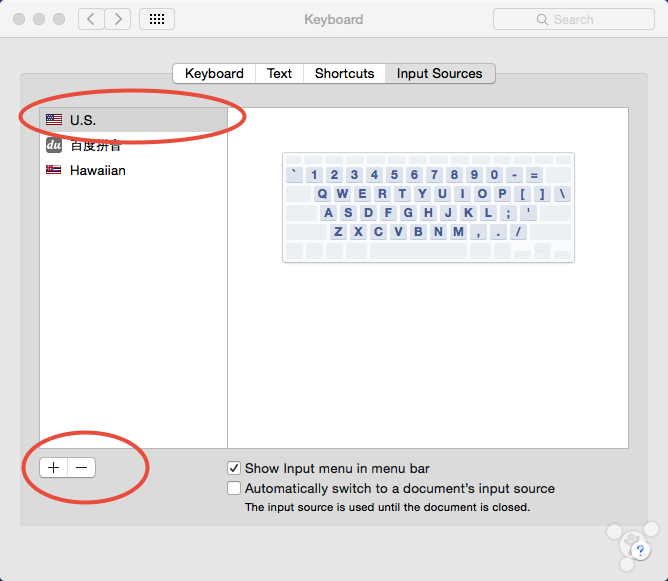Open the help question mark button
Screen dimensions: 668x581
point(640,550)
